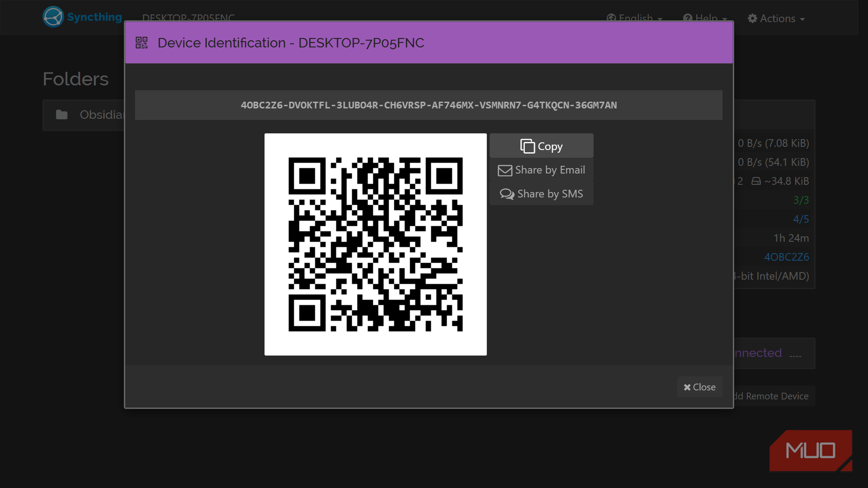Click Share by SMS button
Viewport: 868px width, 488px height.
pyautogui.click(x=541, y=194)
